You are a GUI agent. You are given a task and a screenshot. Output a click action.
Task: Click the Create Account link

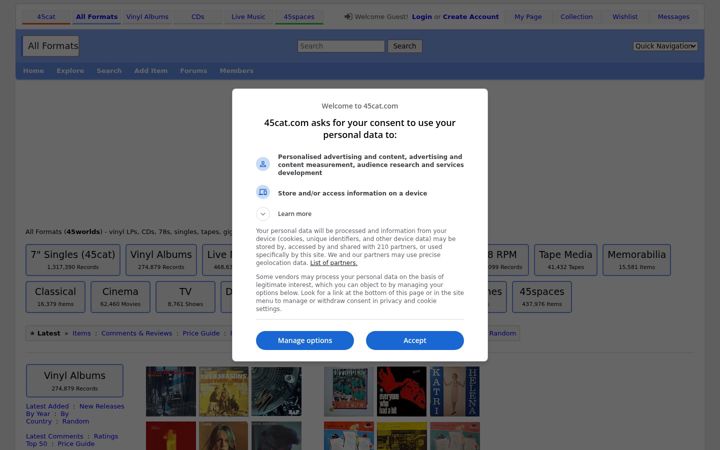pos(471,17)
